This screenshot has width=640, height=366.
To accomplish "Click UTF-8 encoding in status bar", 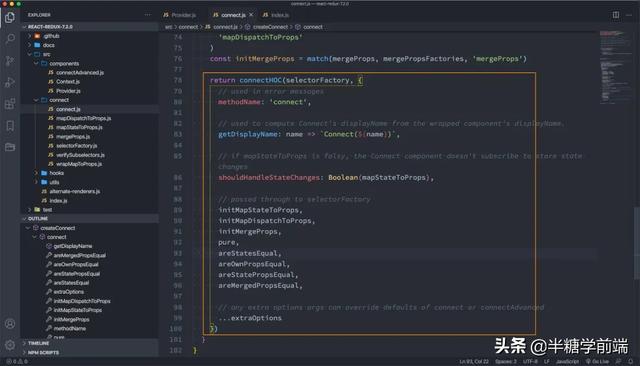I will pos(530,362).
